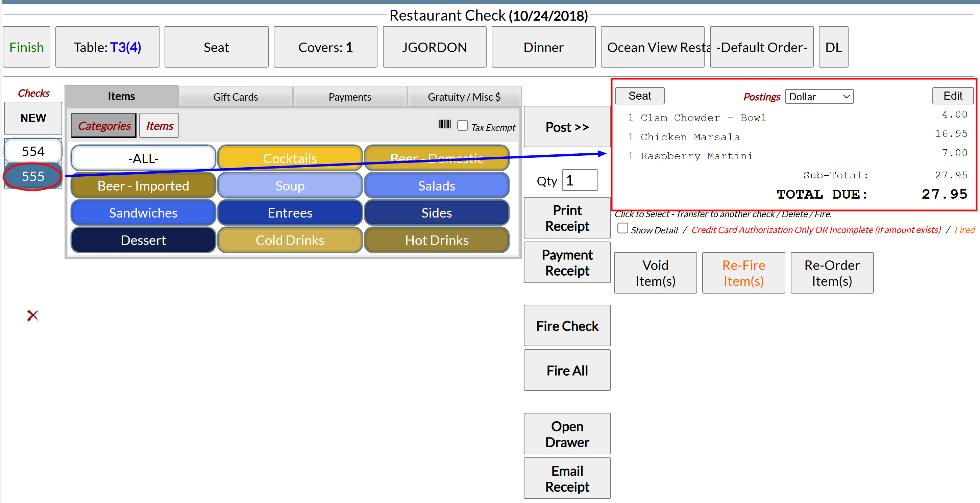This screenshot has width=980, height=503.
Task: Open the Gift Cards tab
Action: click(x=236, y=97)
